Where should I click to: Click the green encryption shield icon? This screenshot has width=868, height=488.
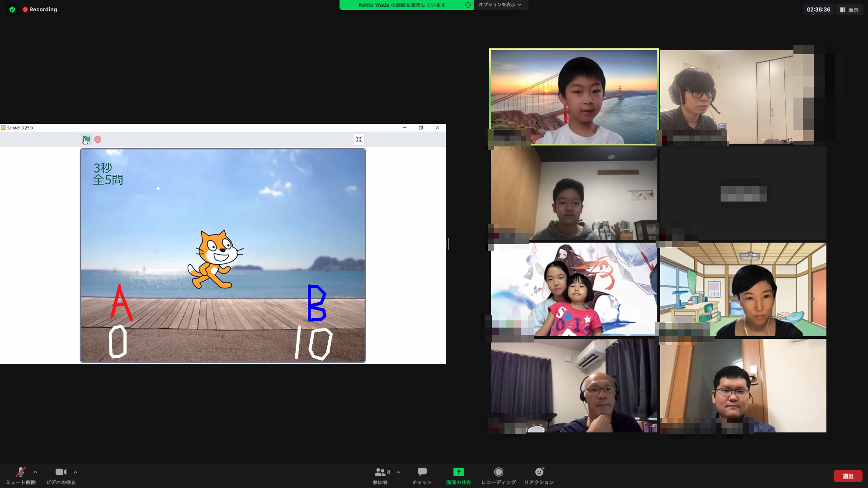click(12, 9)
